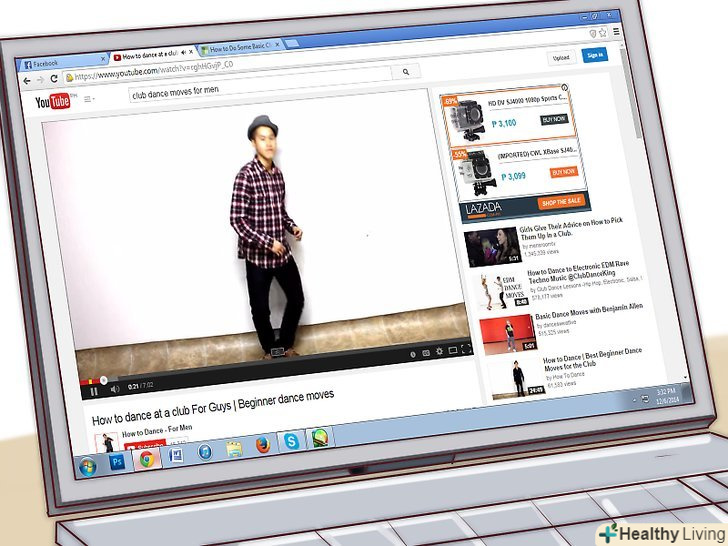Viewport: 728px width, 546px height.
Task: Click the browser back arrow
Action: (x=26, y=81)
